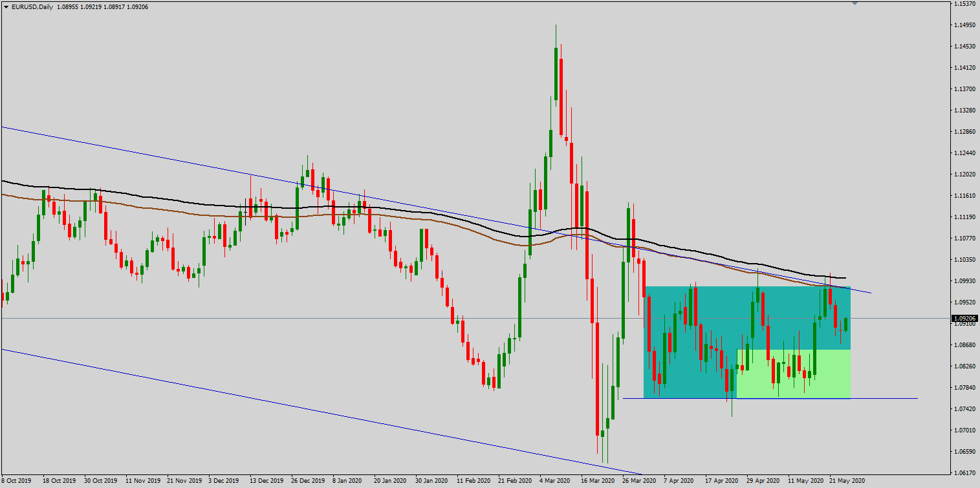980x488 pixels.
Task: Click date label 21 Feb 2020
Action: click(516, 482)
